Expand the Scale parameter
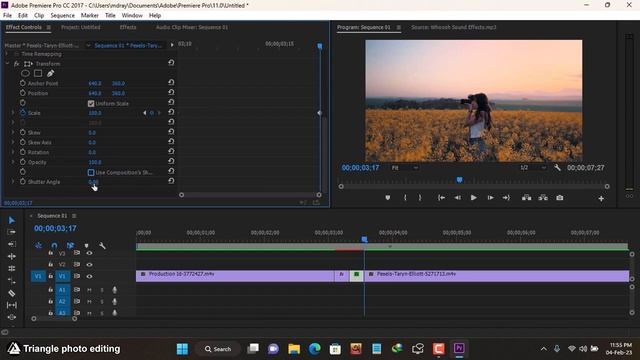 click(x=13, y=113)
